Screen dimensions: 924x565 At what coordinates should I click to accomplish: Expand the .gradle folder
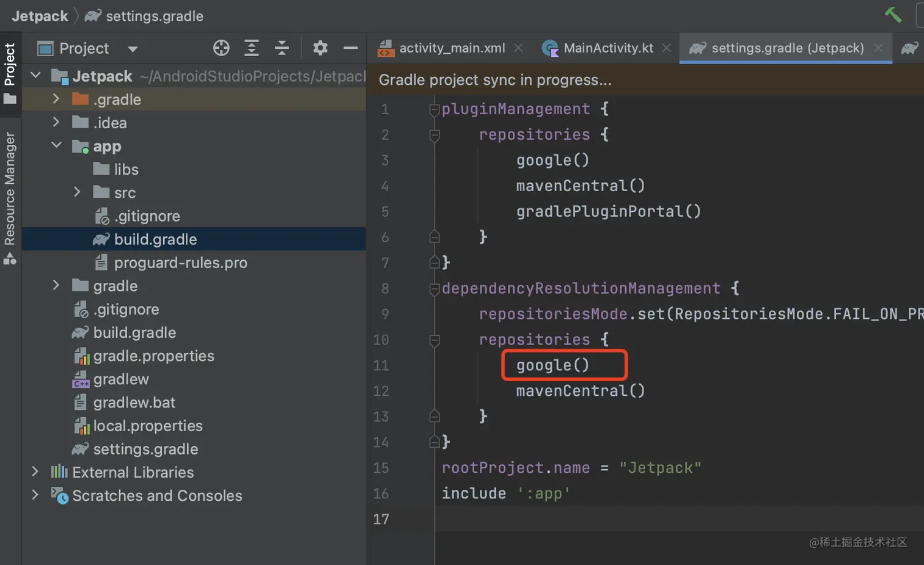click(x=56, y=99)
